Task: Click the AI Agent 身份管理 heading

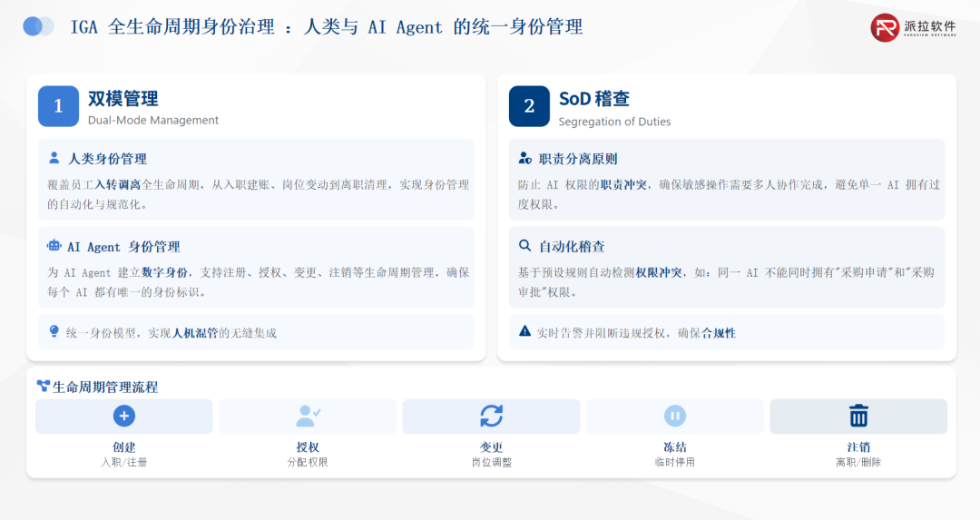Action: (123, 247)
